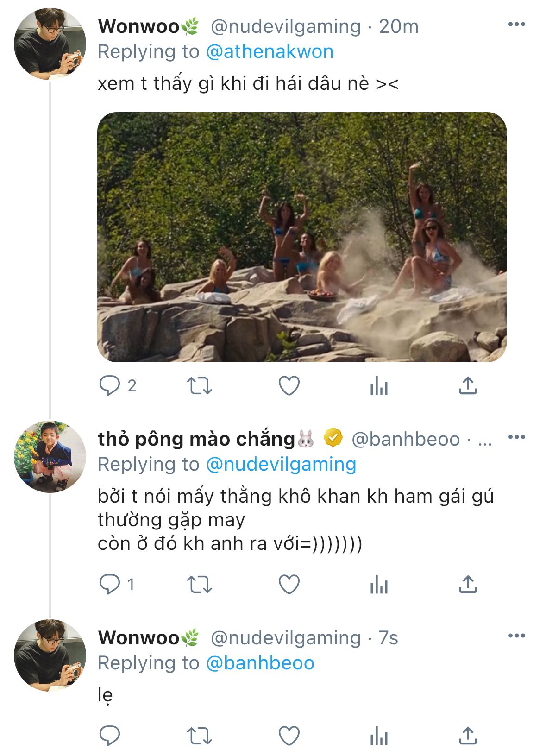This screenshot has width=546, height=756.
Task: Open the blue @nudevilgaming mention link
Action: click(281, 464)
